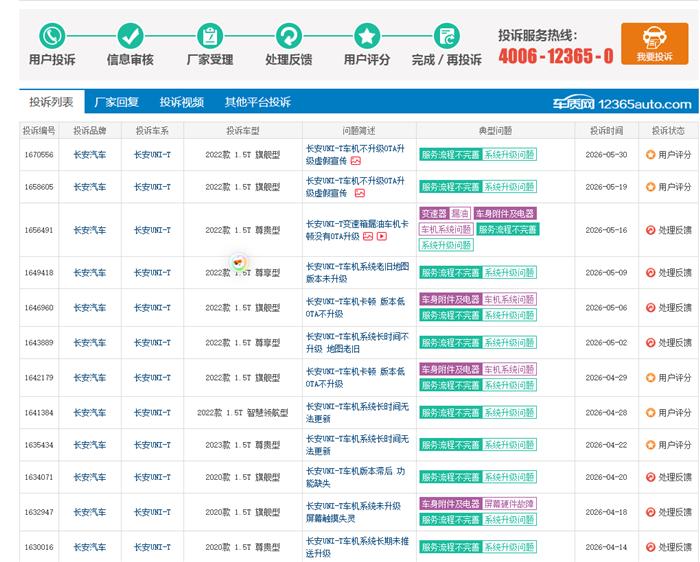Viewport: 700px width, 562px height.
Task: Click 长安汽车 brand link in row 1630016
Action: coord(90,547)
